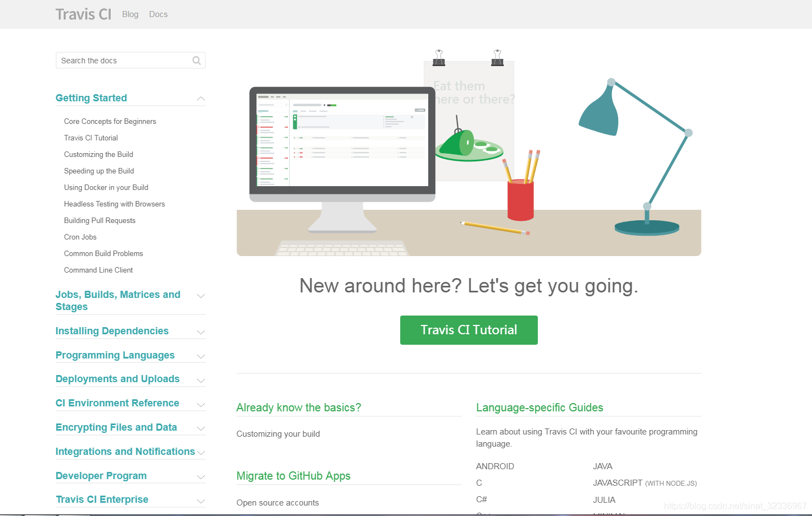This screenshot has width=812, height=516.
Task: Click the Migrate to GitHub Apps heading
Action: [x=293, y=476]
